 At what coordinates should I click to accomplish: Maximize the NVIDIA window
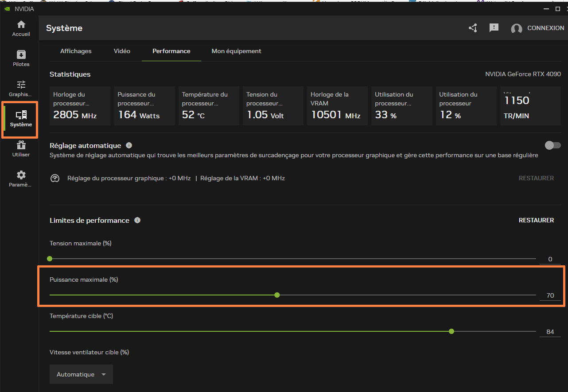(x=558, y=8)
